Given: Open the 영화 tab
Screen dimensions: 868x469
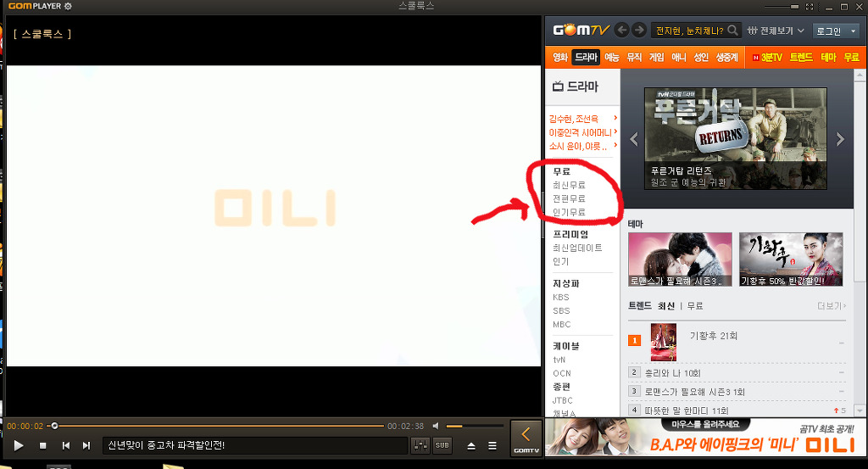Looking at the screenshot, I should tap(560, 57).
